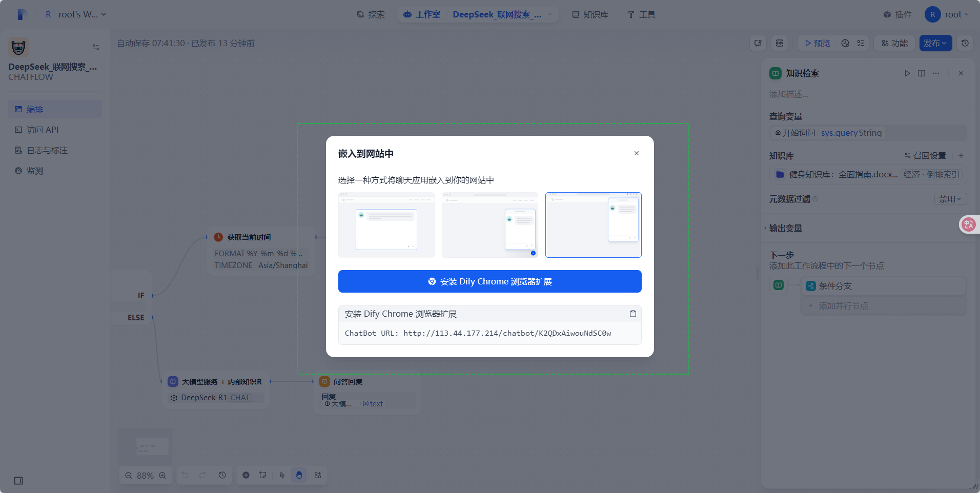Open the 知识库 (Knowledge) tab

click(x=590, y=14)
